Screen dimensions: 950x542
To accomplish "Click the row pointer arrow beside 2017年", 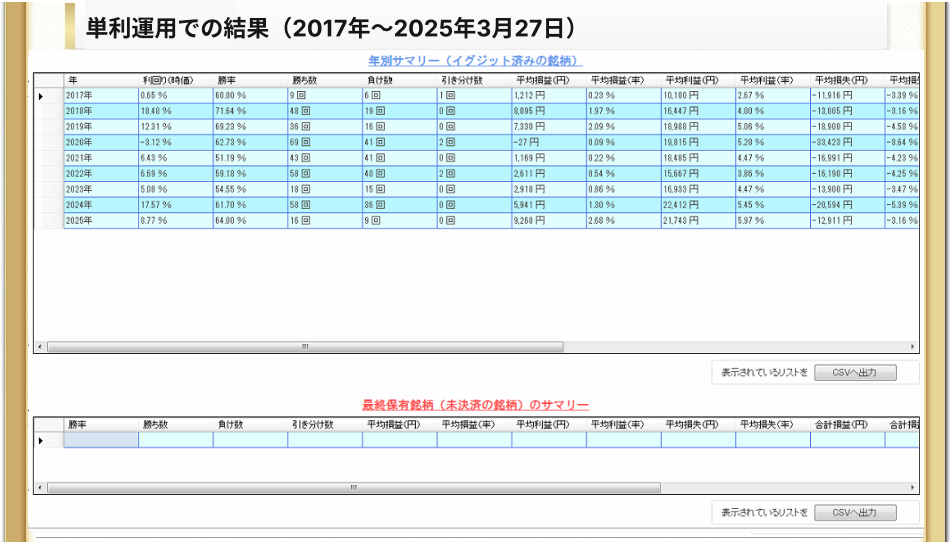I will 41,96.
